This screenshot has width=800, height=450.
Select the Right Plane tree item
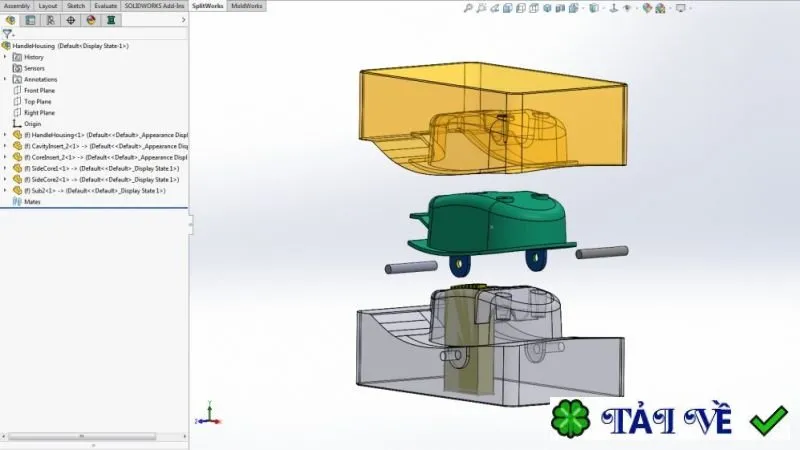click(39, 113)
